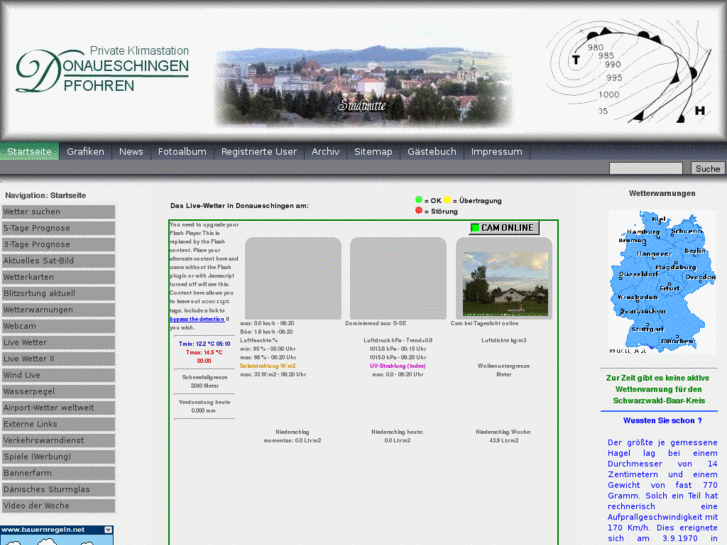Go to the Gästebuch page
This screenshot has width=727, height=545.
[x=431, y=152]
